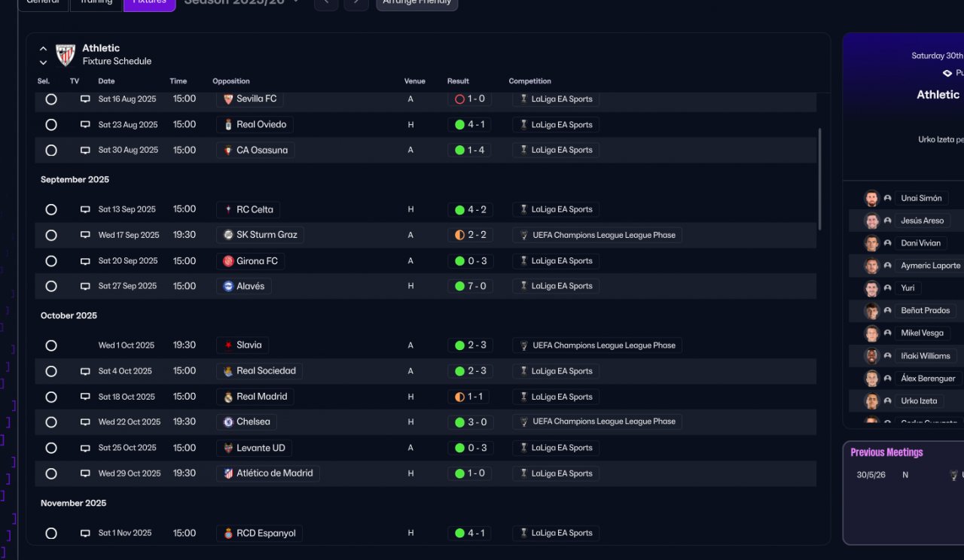Click Iñaki Williams' face portrait
The width and height of the screenshot is (964, 560).
point(871,356)
